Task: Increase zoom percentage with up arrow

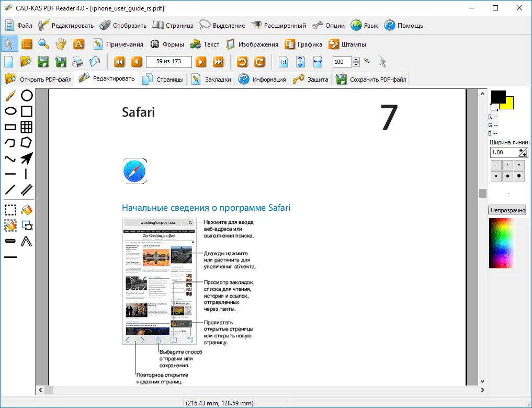Action: click(356, 59)
